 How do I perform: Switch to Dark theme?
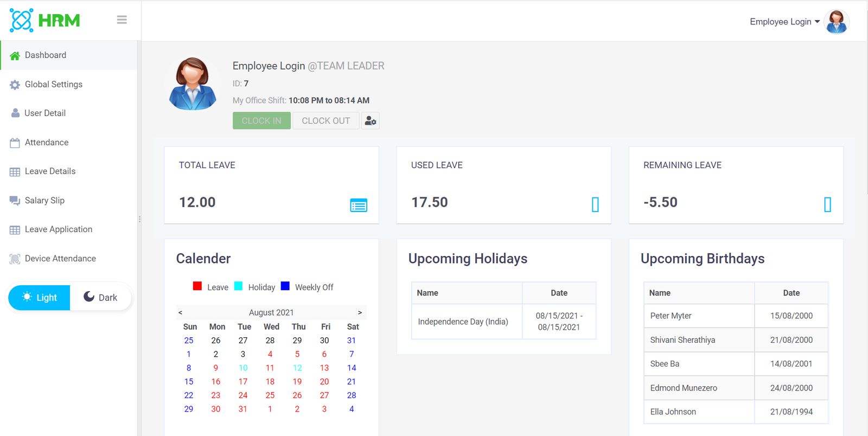click(101, 298)
